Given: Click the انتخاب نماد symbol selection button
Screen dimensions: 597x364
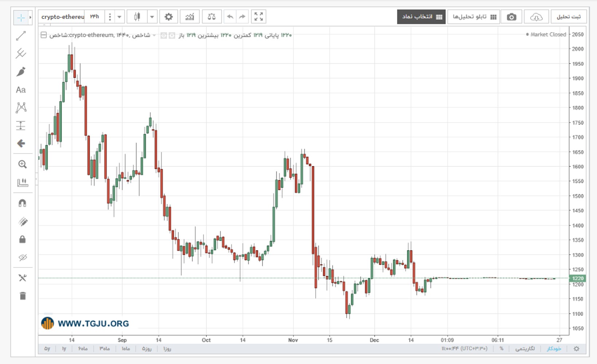Looking at the screenshot, I should 421,17.
